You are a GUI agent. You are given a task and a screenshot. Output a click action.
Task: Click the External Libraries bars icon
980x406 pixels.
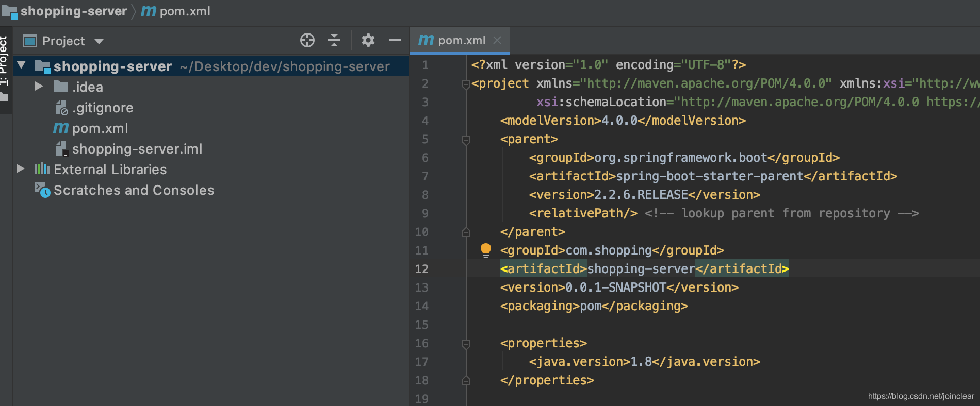point(42,169)
